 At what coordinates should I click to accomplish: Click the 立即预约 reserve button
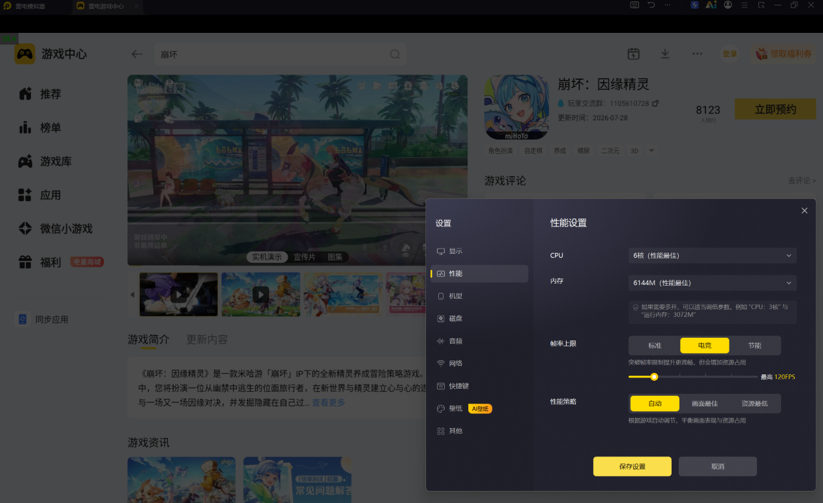(775, 109)
